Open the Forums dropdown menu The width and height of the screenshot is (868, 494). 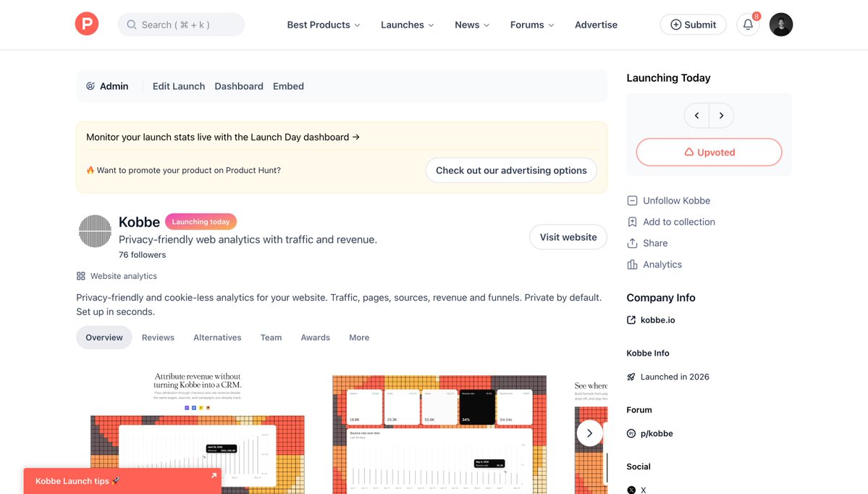pos(532,25)
